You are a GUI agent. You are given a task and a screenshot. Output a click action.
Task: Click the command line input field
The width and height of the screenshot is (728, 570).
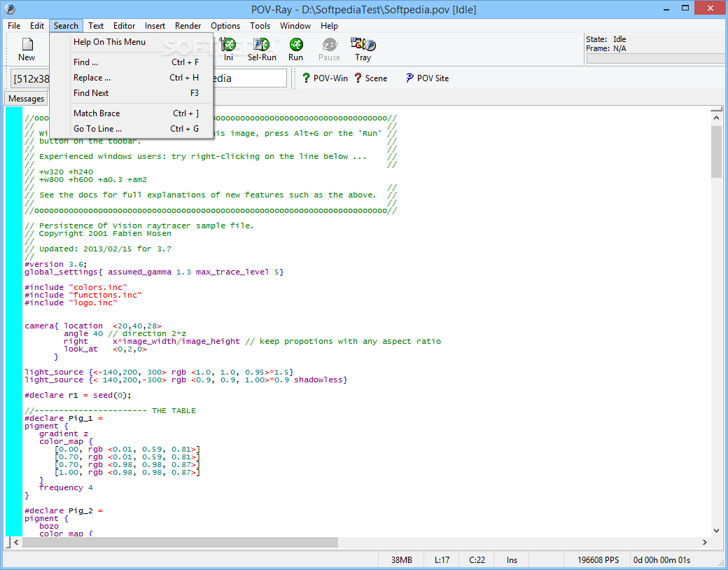pyautogui.click(x=250, y=78)
